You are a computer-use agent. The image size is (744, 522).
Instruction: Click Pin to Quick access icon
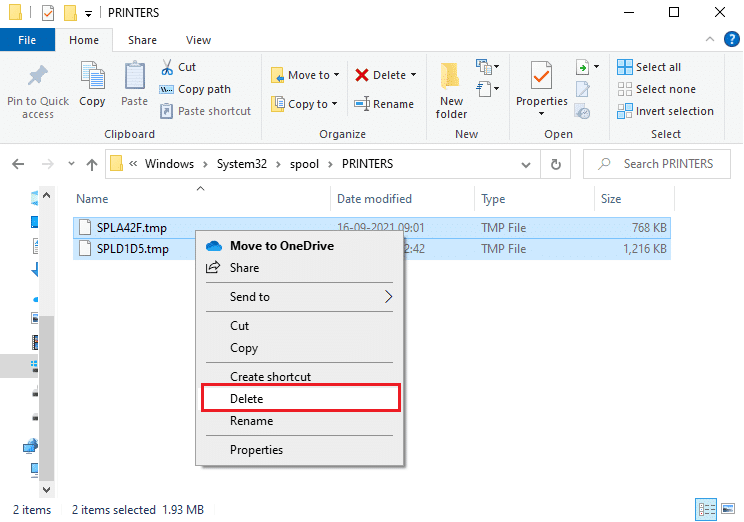tap(37, 76)
